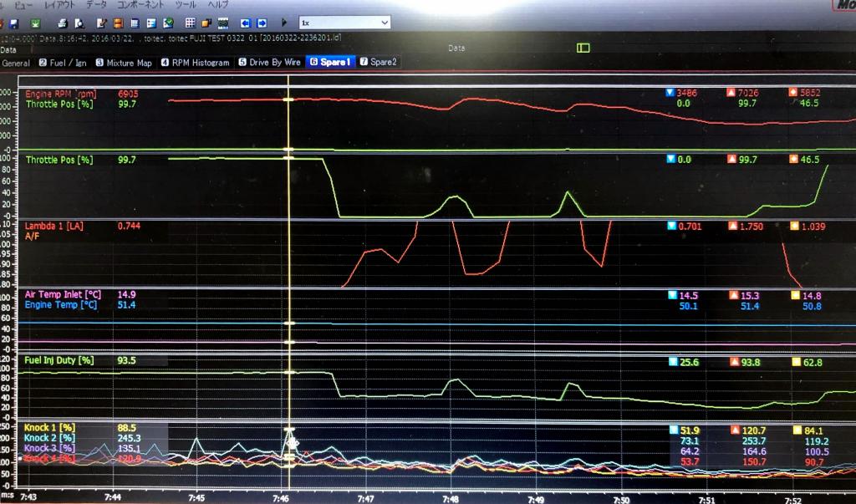Viewport: 856px width, 504px height.
Task: Click the blue left arrow navigation icon
Action: click(246, 23)
